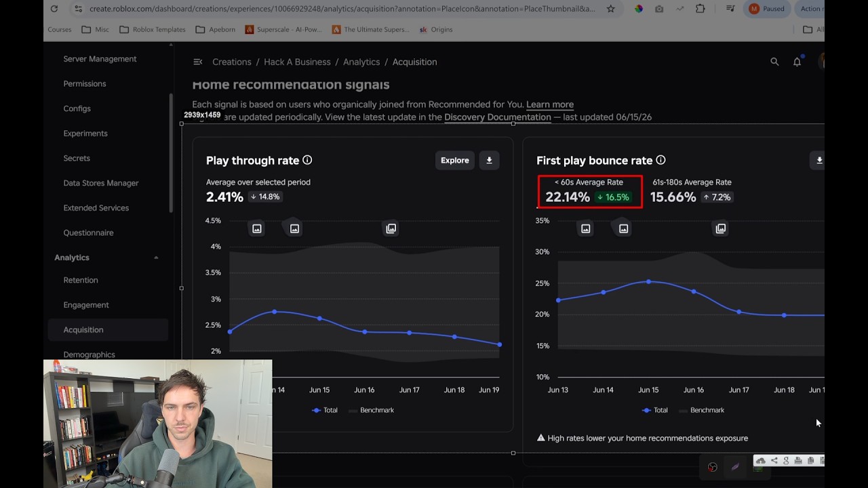Image resolution: width=868 pixels, height=488 pixels.
Task: Toggle Benchmark series in Play through legend
Action: pyautogui.click(x=371, y=410)
